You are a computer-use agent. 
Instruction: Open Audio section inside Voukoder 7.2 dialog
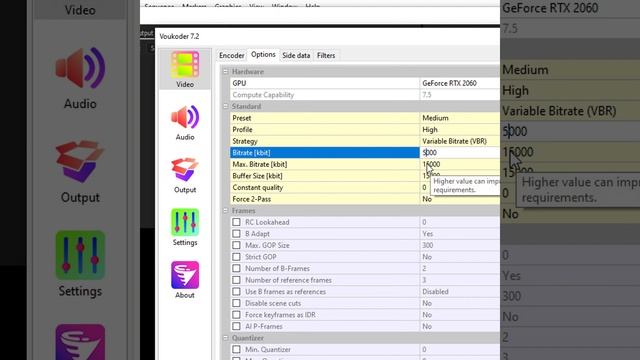185,122
